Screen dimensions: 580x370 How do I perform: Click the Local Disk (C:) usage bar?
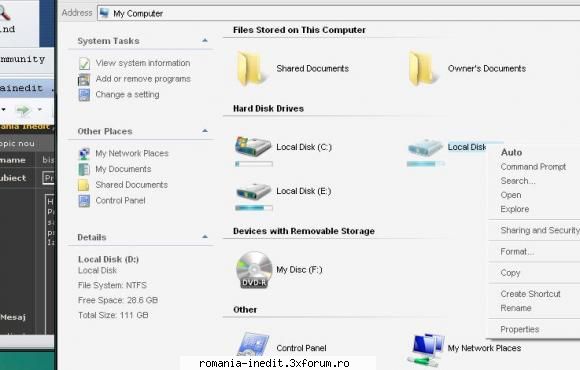(x=254, y=164)
